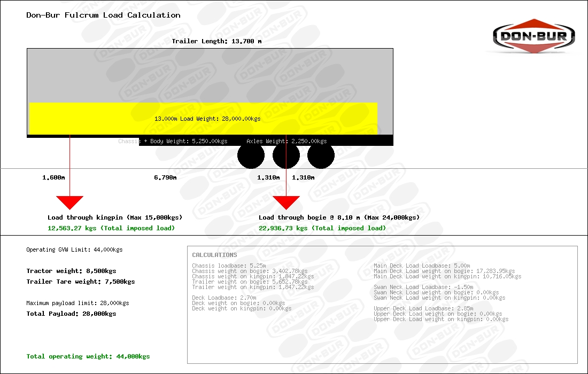
Task: Click 'Deck Loadbase: 2.70m' line
Action: pyautogui.click(x=225, y=298)
